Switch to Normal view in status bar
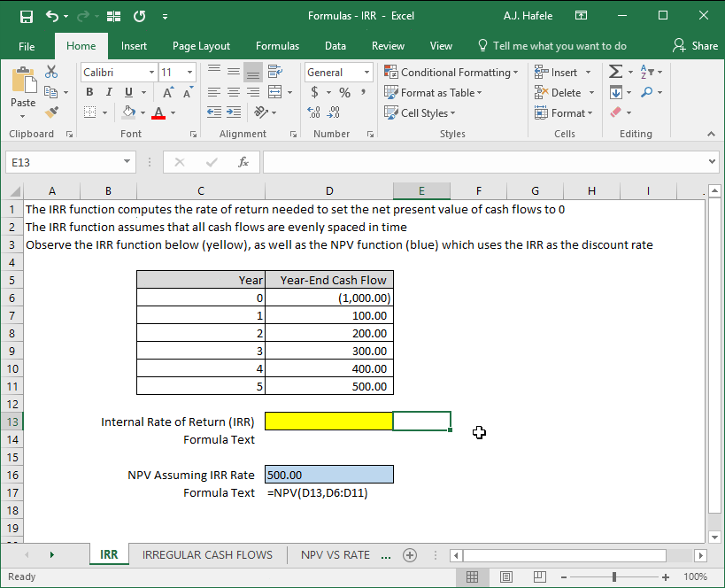 pos(472,576)
